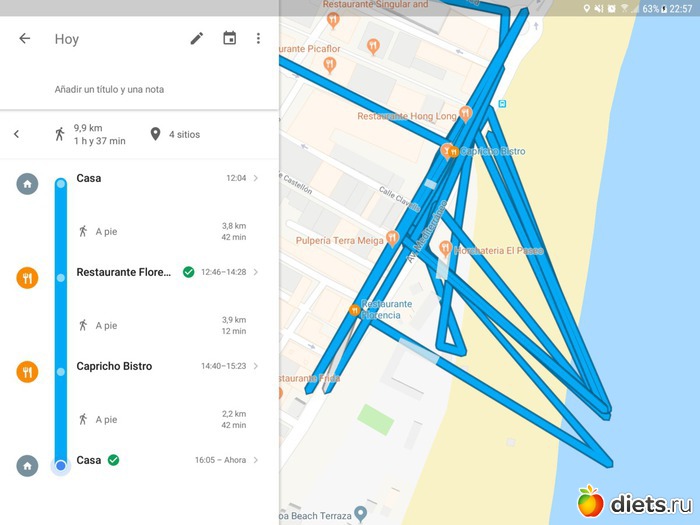Tap the Restaurante Florencia map marker
700x525 pixels.
pyautogui.click(x=354, y=310)
